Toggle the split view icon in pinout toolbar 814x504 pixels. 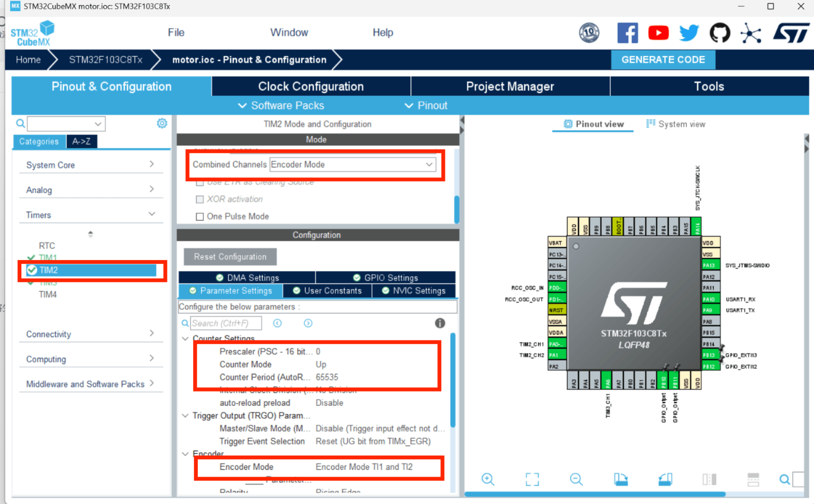point(709,479)
